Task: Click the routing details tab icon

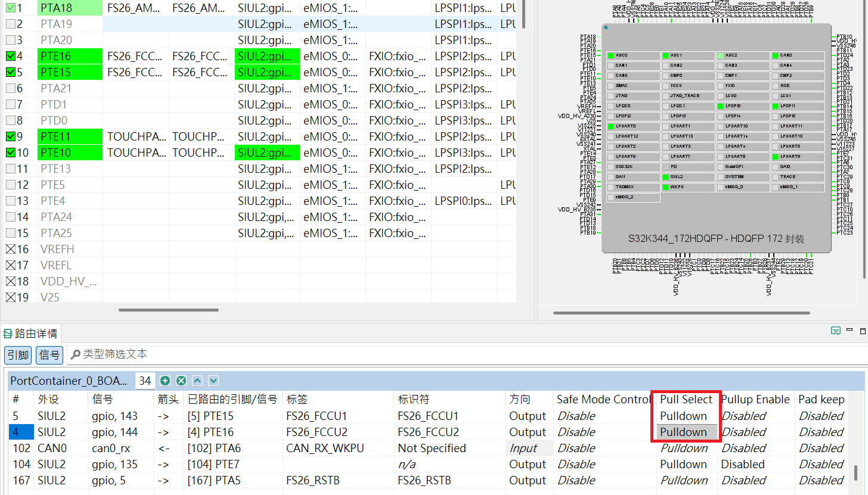Action: 8,333
